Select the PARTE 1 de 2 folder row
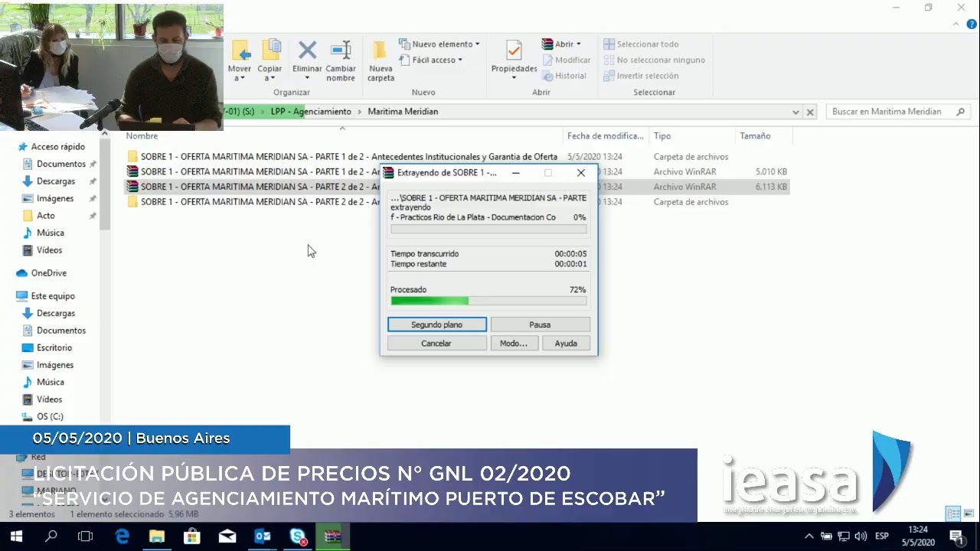 pos(458,157)
